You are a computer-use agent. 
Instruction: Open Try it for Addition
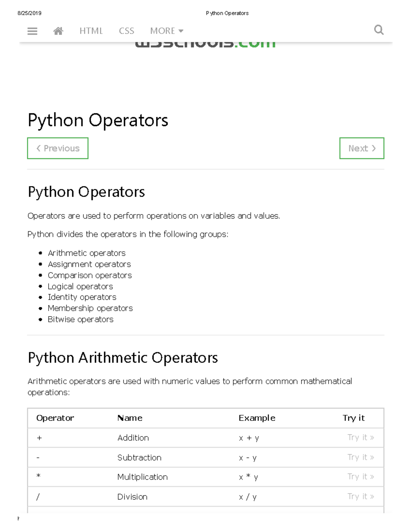pos(360,437)
